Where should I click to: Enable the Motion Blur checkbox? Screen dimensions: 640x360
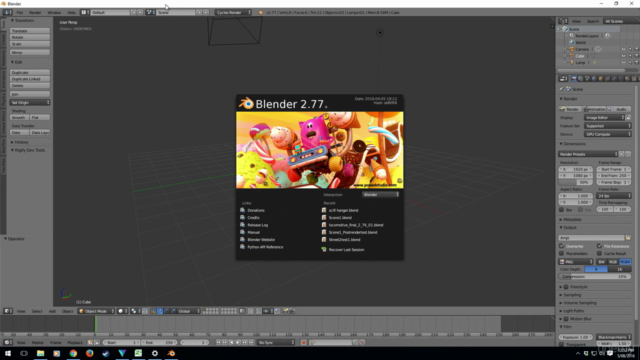[x=566, y=319]
